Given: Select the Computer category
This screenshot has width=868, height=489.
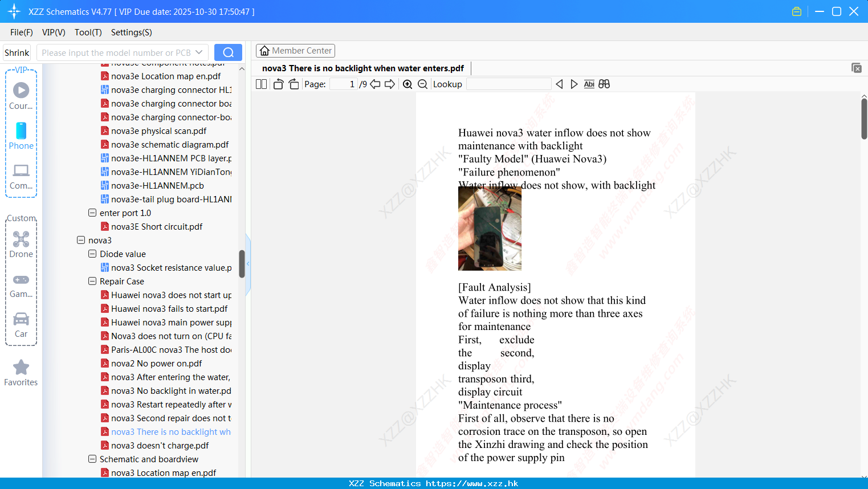Looking at the screenshot, I should (21, 177).
